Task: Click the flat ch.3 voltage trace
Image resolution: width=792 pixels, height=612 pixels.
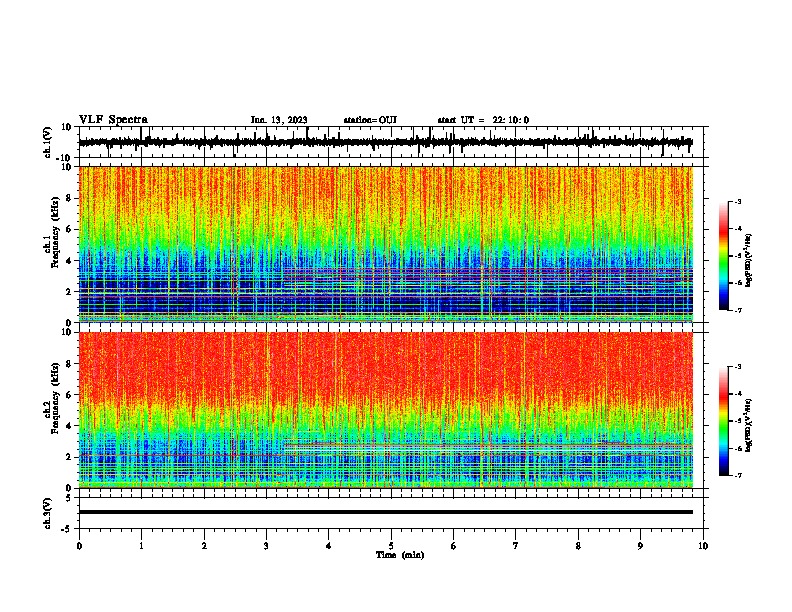Action: pyautogui.click(x=386, y=512)
